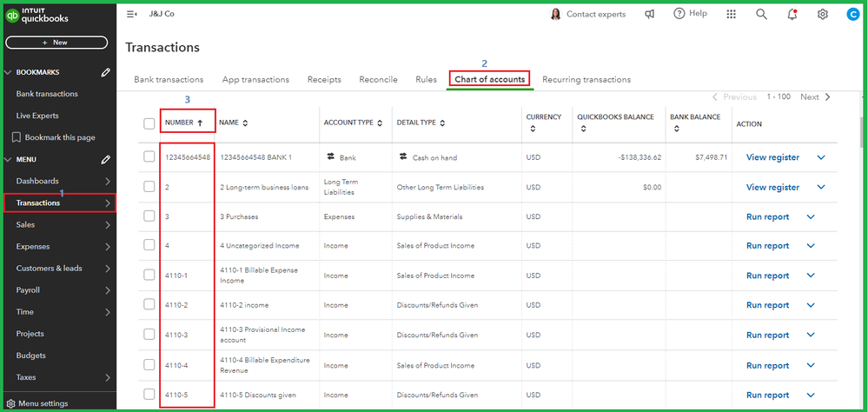Image resolution: width=868 pixels, height=412 pixels.
Task: Run report for 3 Purchases account
Action: coord(767,217)
